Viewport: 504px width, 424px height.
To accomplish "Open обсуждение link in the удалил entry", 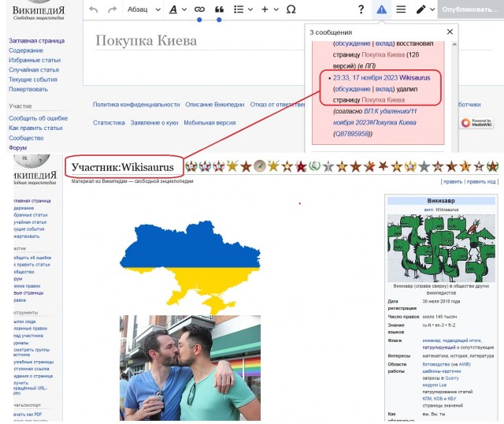I will [x=353, y=89].
